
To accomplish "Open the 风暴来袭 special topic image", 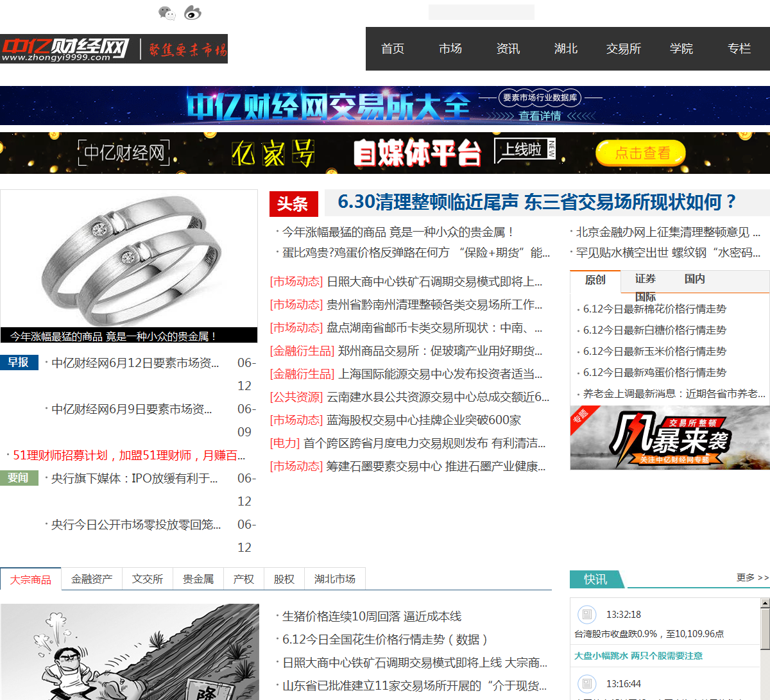I will 669,438.
